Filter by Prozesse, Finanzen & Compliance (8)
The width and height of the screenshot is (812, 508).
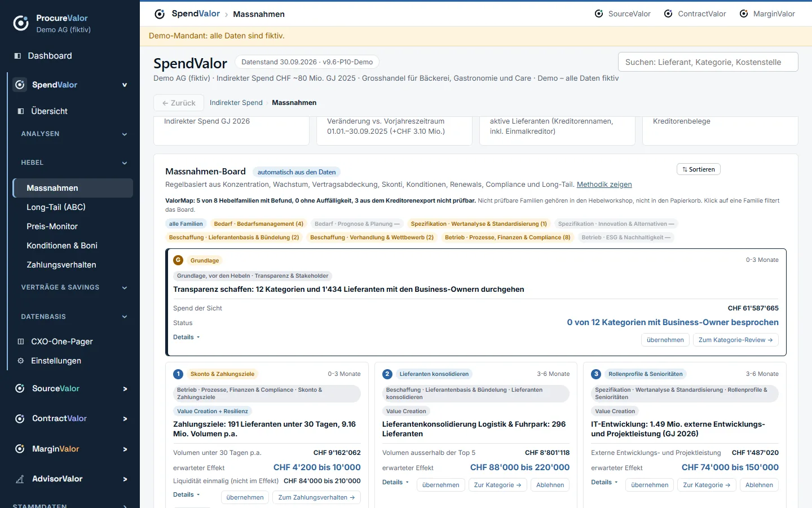pyautogui.click(x=507, y=238)
